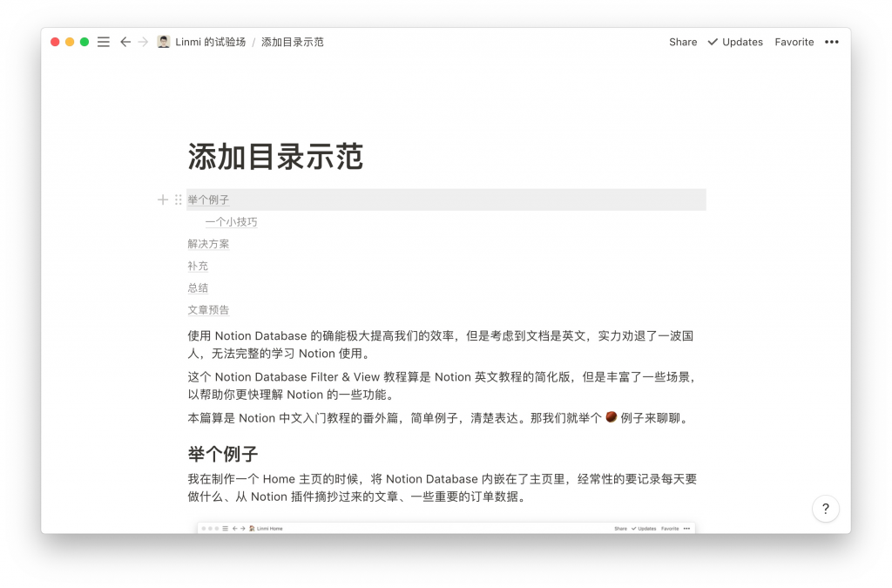892x588 pixels.
Task: Add page to Favorite
Action: click(794, 42)
